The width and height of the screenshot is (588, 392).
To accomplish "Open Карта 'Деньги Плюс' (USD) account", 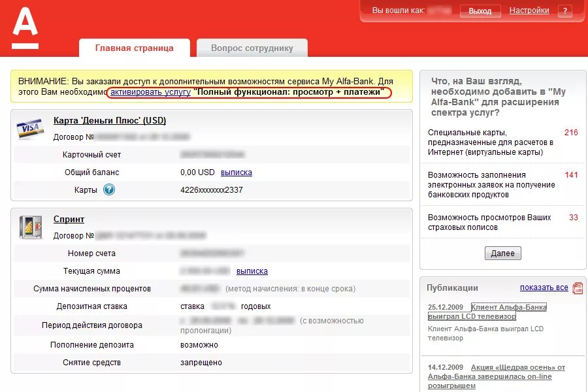I will pyautogui.click(x=110, y=120).
